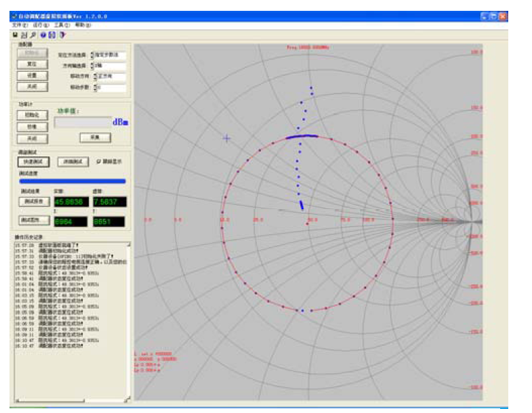Screen dimensions: 532x413
Task: Click the red 50.0 label at chart center
Action: click(x=312, y=220)
